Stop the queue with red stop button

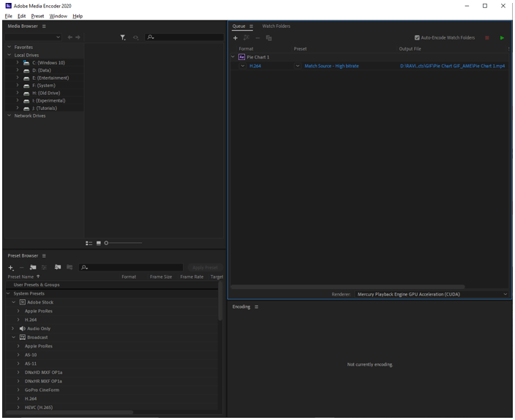coord(487,38)
